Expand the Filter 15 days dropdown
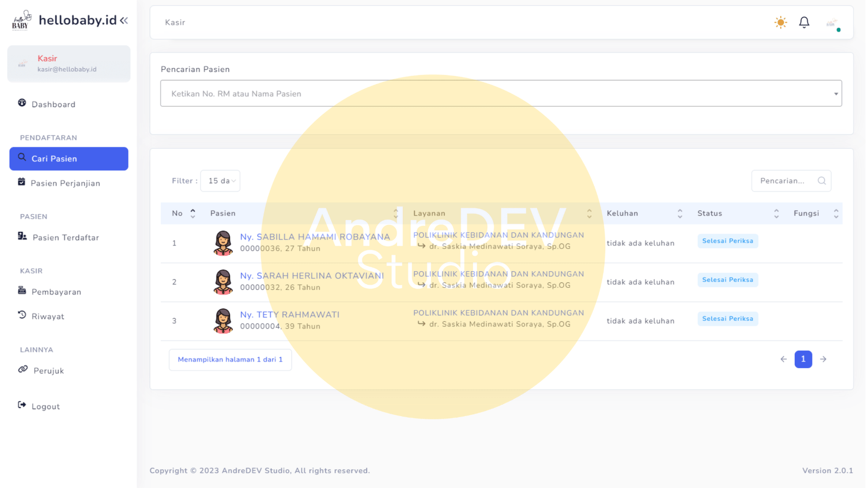 tap(220, 181)
